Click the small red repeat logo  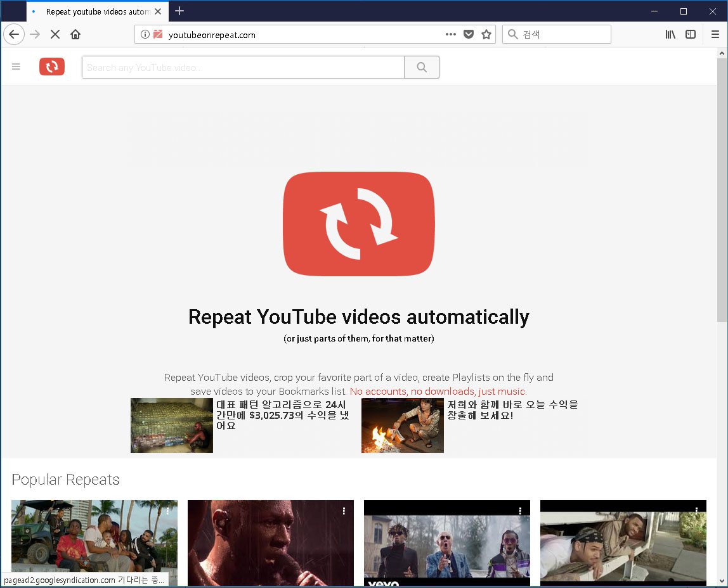(52, 67)
